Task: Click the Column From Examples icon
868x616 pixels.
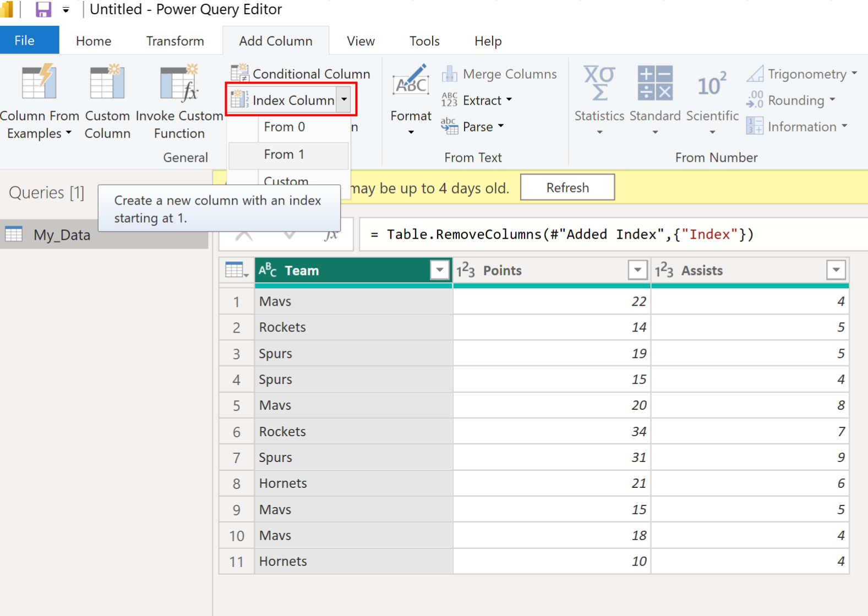Action: coord(39,81)
